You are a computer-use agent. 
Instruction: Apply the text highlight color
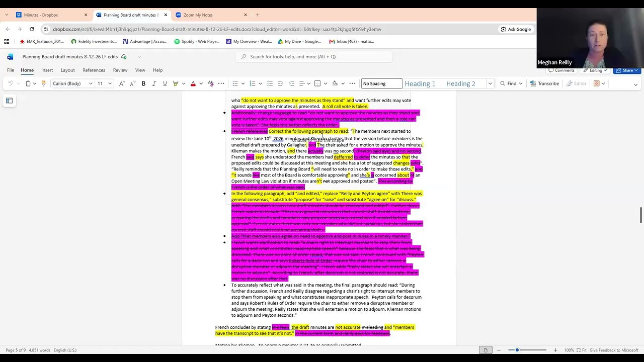coord(176,83)
